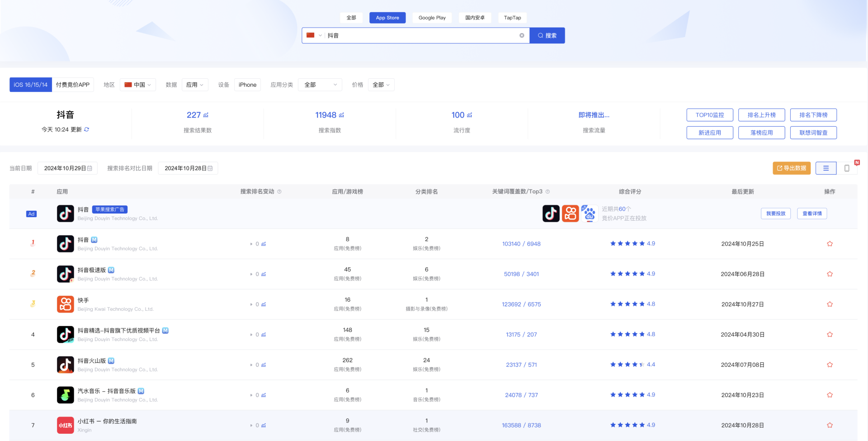The image size is (868, 441).
Task: Click Baidu bidding app icon in Ad row
Action: point(590,213)
